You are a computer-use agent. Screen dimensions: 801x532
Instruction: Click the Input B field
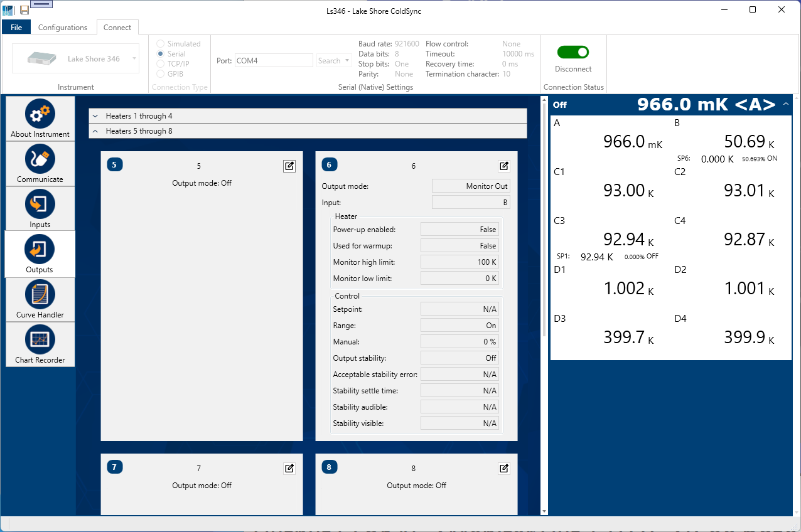[x=471, y=203]
